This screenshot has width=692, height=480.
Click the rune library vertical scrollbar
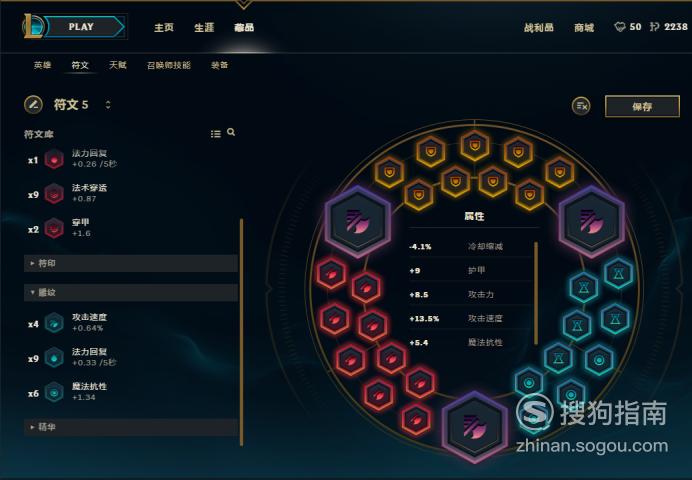click(x=241, y=332)
